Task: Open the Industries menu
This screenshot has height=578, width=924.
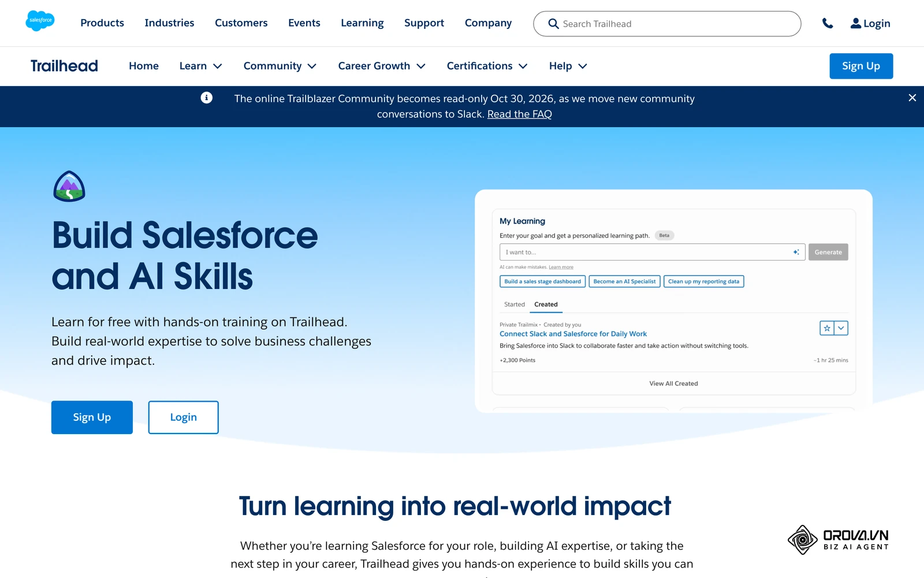Action: [169, 23]
